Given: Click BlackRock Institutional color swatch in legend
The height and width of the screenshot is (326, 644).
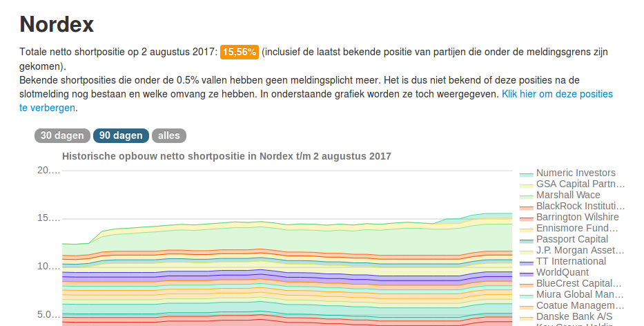Looking at the screenshot, I should (x=526, y=208).
